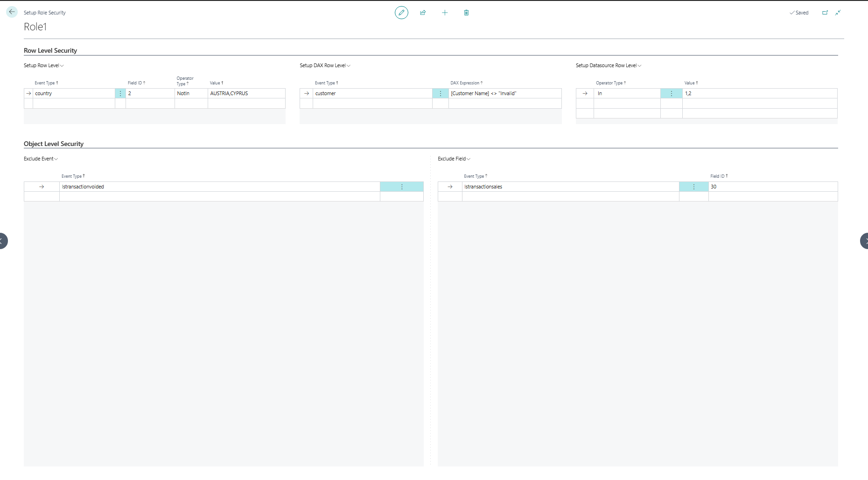Image resolution: width=868 pixels, height=480 pixels.
Task: Click the Row Level Security heading
Action: pyautogui.click(x=50, y=50)
